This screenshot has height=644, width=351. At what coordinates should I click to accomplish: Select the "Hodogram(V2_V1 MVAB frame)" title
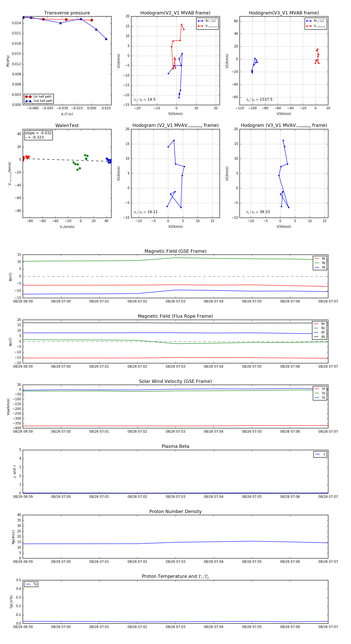pos(175,13)
